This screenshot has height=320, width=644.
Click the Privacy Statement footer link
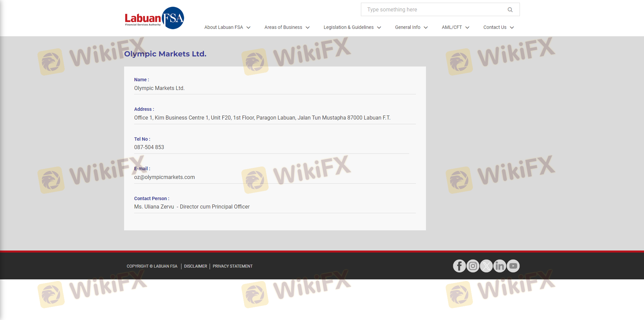[232, 266]
